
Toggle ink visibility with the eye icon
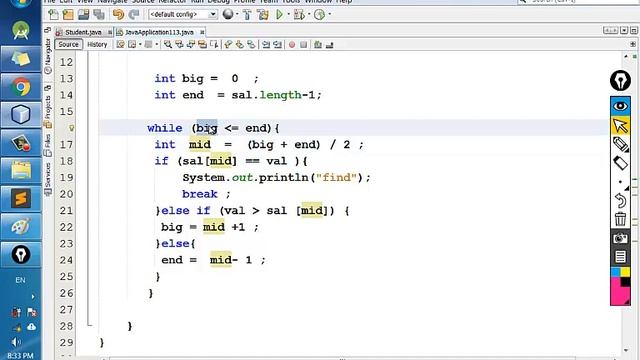[x=620, y=106]
